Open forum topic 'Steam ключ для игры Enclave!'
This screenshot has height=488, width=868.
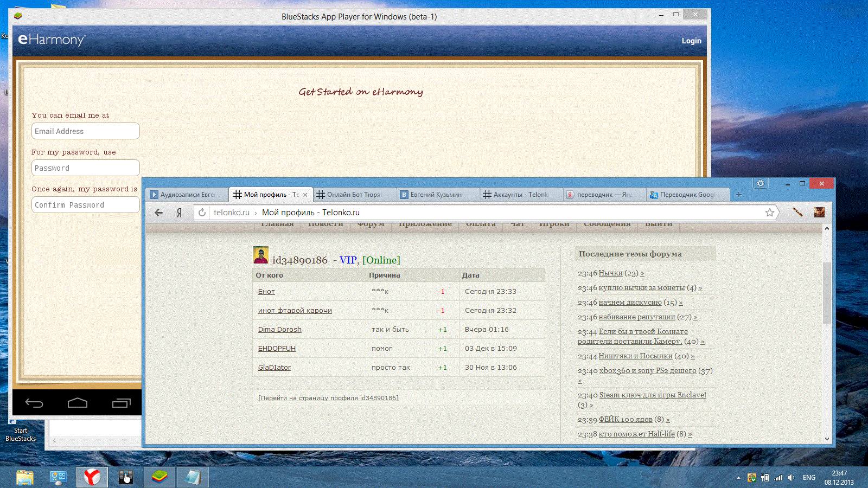pos(653,395)
